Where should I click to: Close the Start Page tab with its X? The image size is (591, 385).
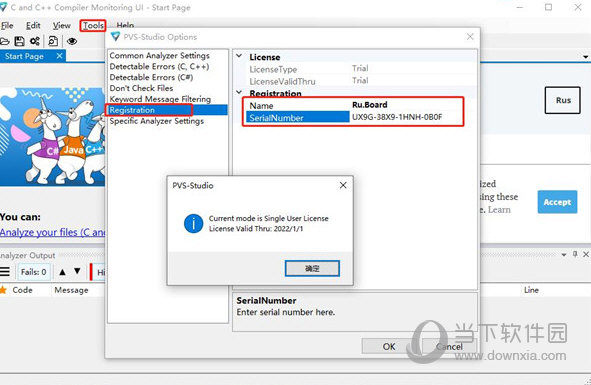[59, 56]
